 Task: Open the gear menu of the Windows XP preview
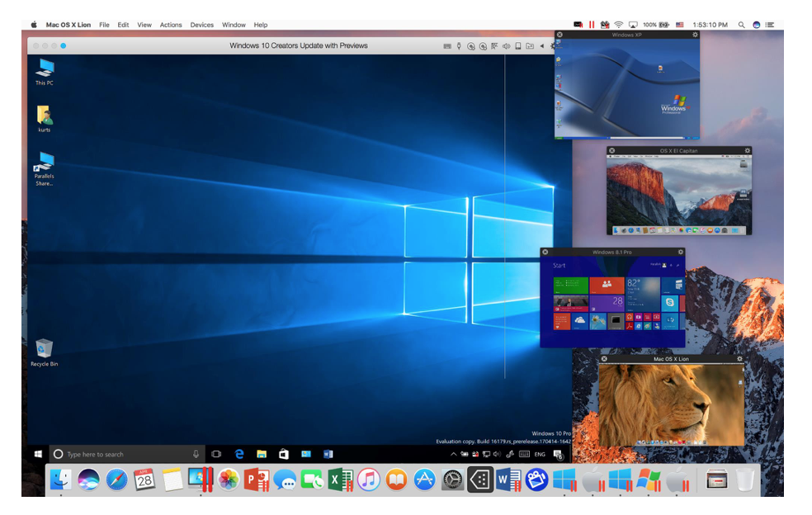click(695, 35)
